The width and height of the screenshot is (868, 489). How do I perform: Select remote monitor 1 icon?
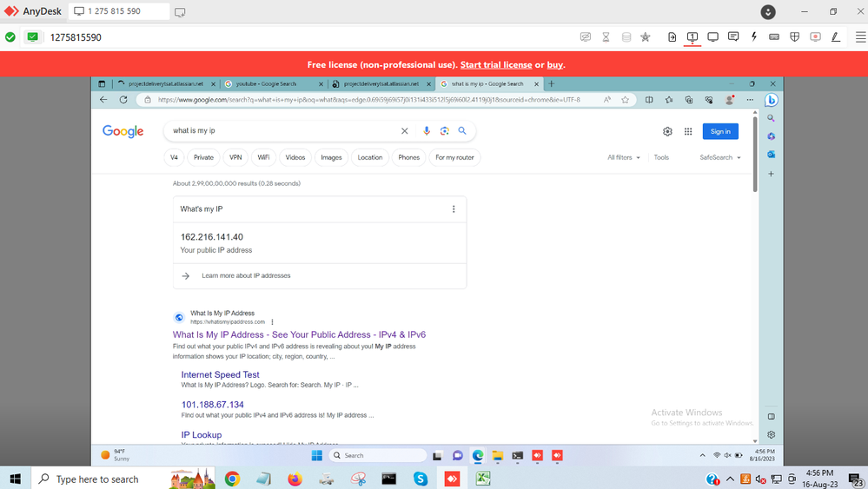692,37
